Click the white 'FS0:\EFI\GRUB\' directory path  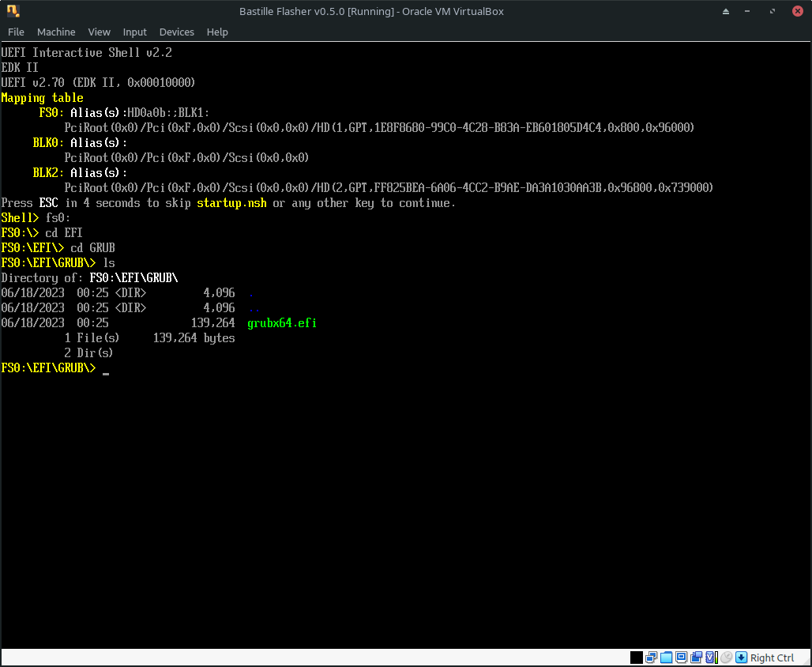tap(133, 278)
